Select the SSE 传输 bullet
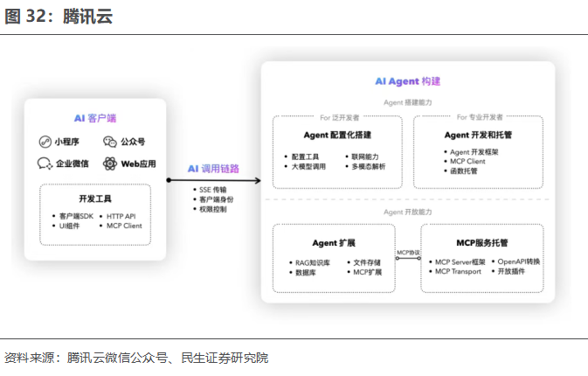 click(212, 190)
